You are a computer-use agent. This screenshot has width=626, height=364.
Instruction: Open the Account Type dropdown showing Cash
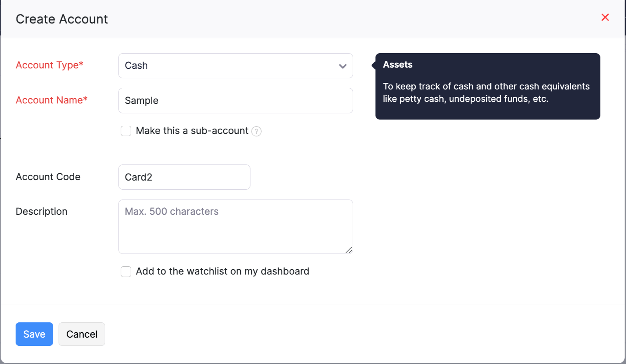coord(231,66)
